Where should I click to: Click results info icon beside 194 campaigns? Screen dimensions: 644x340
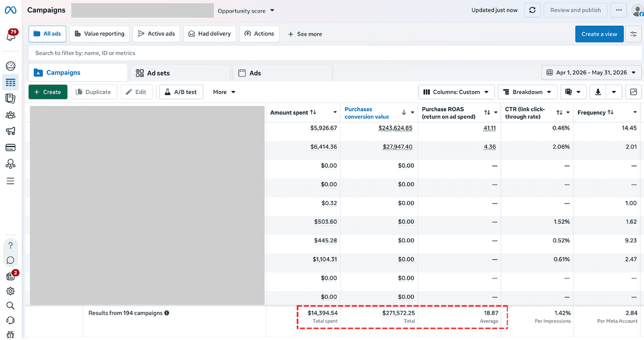[167, 313]
